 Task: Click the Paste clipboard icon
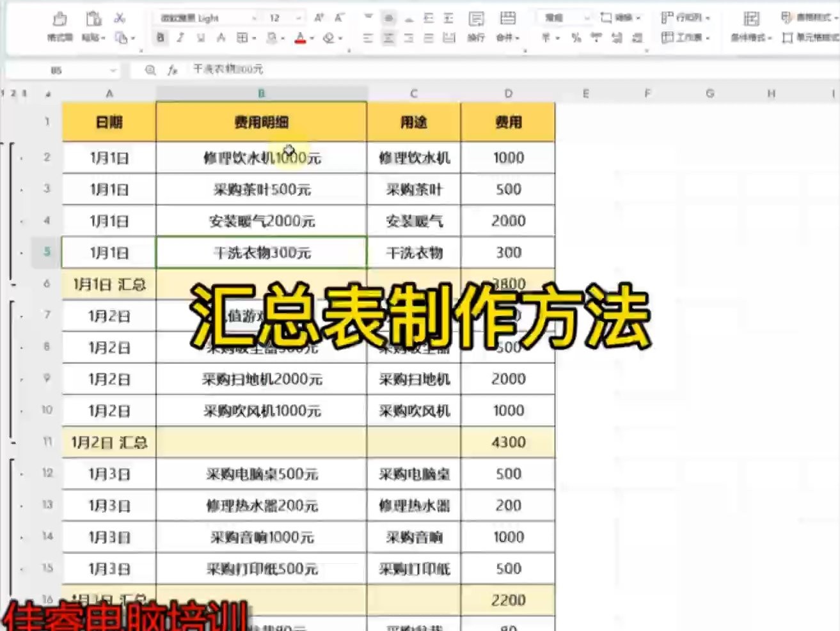click(93, 19)
